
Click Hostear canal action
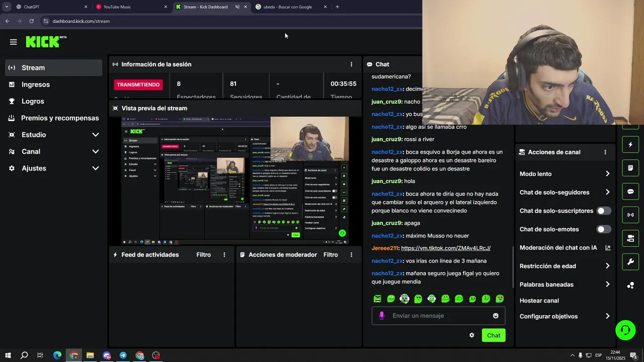539,301
